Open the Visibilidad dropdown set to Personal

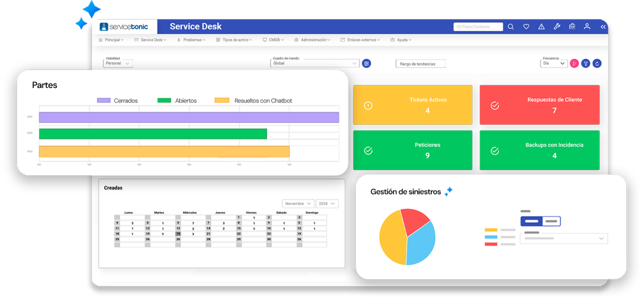pos(118,63)
